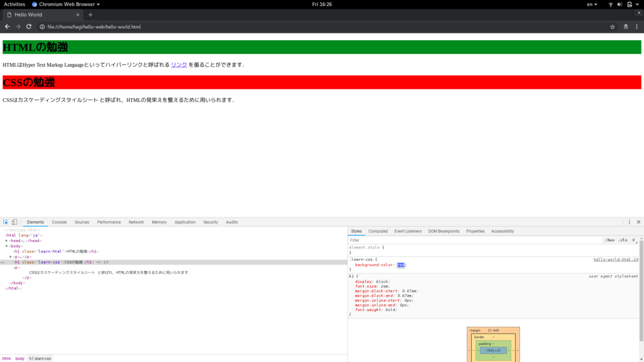This screenshot has width=644, height=362.
Task: Click the browser forward arrow
Action: (18, 26)
